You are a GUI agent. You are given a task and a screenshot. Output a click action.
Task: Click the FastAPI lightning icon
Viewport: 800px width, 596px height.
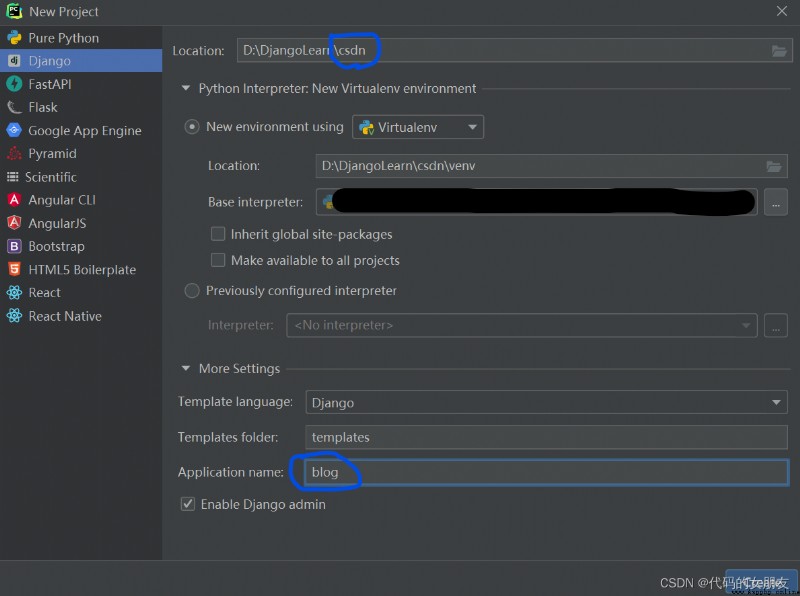(14, 84)
